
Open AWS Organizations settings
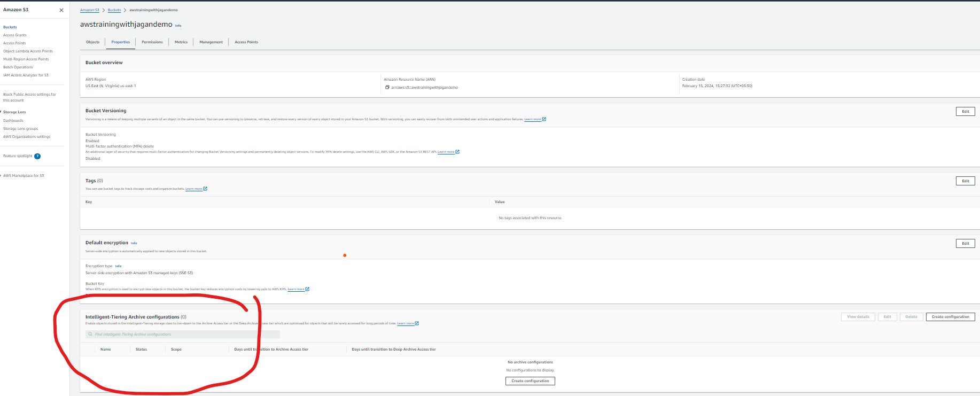27,137
